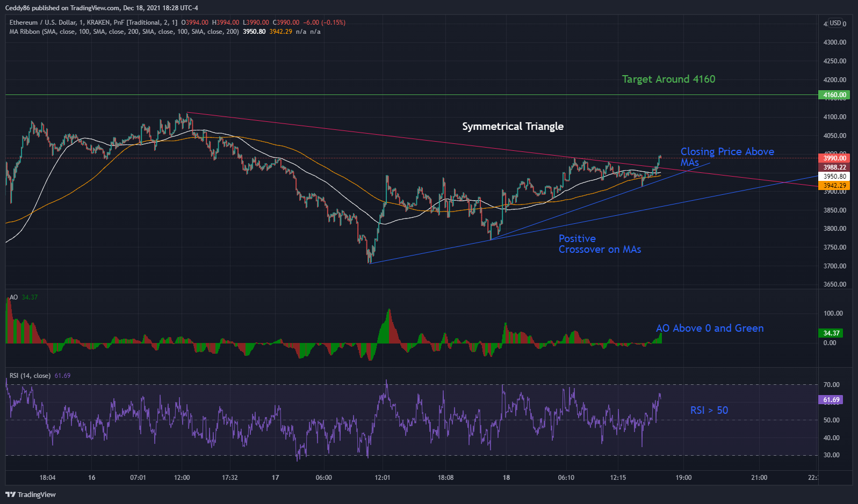The height and width of the screenshot is (504, 858).
Task: Click the 4200.00 price axis label
Action: coord(835,80)
